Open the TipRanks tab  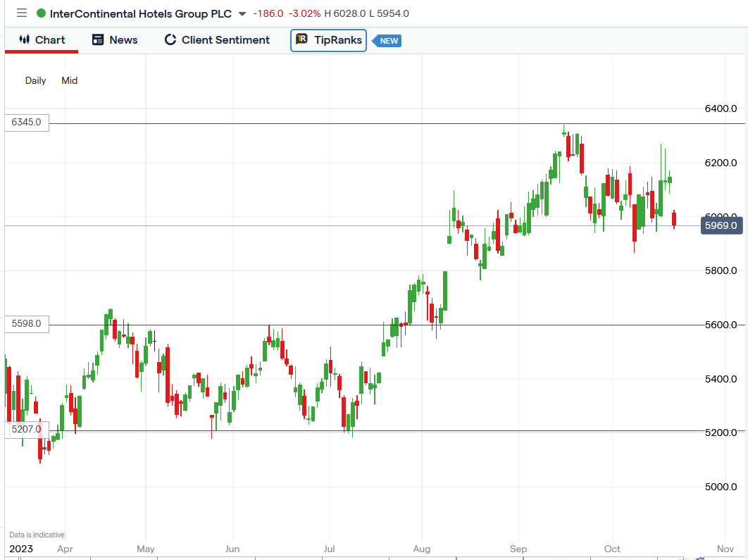click(x=329, y=40)
